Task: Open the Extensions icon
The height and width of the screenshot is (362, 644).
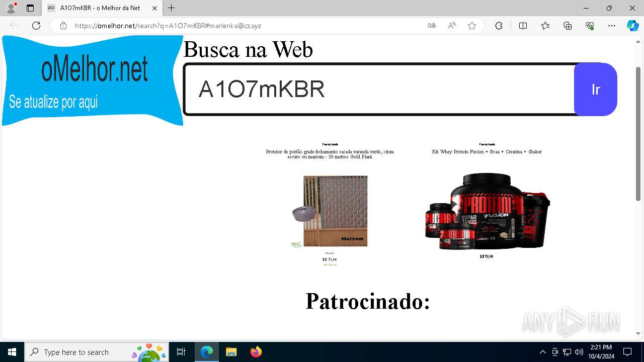Action: point(499,26)
